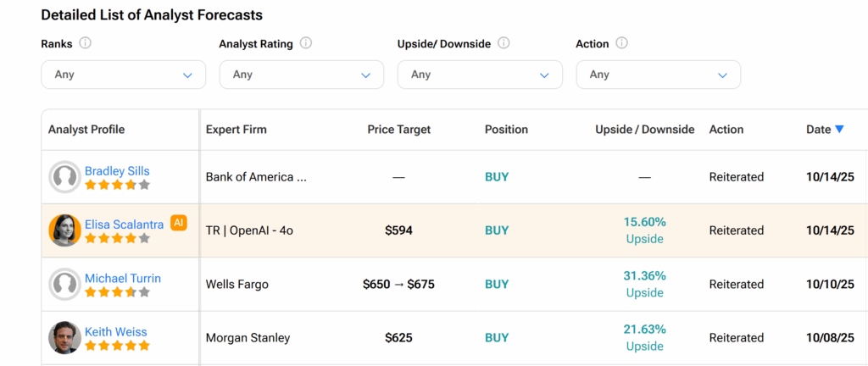Click Michael Turrin's placeholder avatar icon
The image size is (868, 366).
(x=65, y=285)
